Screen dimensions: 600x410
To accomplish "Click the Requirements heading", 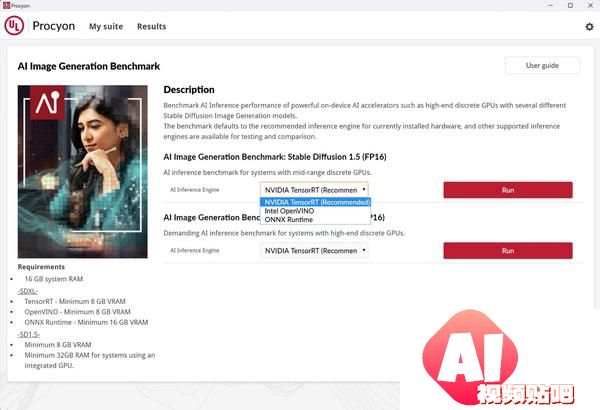I will point(41,267).
